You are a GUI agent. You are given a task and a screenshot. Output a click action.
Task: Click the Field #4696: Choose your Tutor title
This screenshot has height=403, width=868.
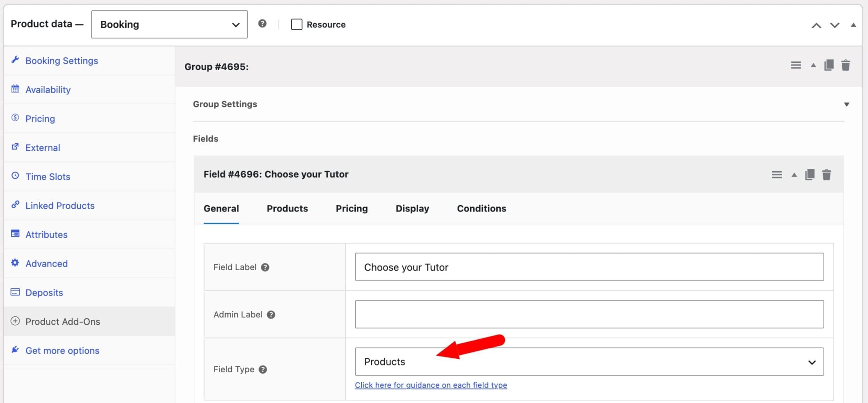pos(276,174)
